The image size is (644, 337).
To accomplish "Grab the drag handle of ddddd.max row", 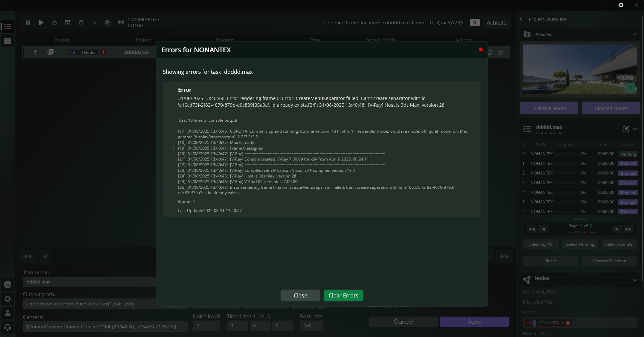I will click(36, 52).
